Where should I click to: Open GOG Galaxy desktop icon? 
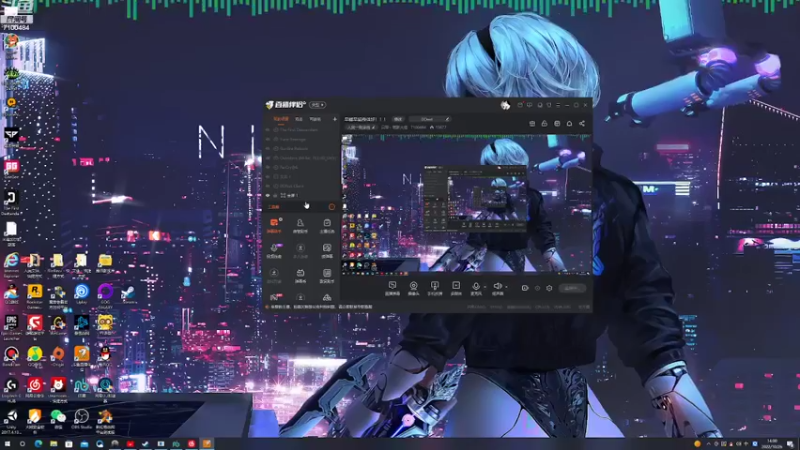pyautogui.click(x=105, y=295)
